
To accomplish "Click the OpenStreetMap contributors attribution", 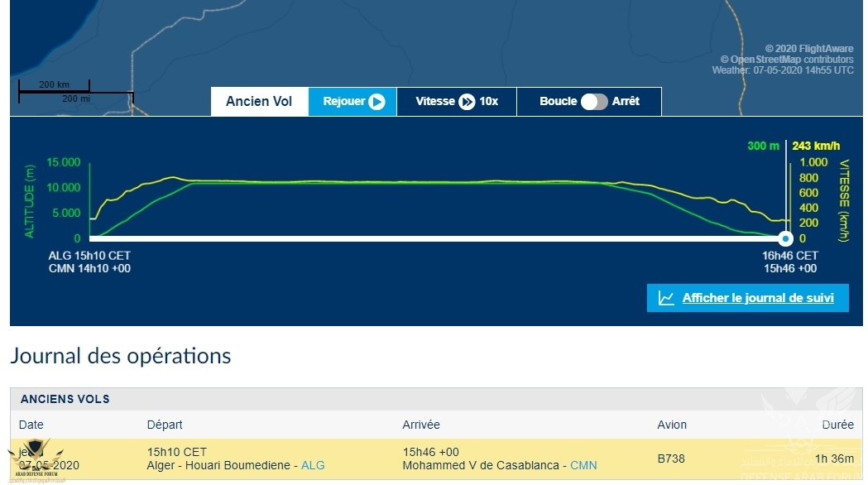I will click(x=787, y=60).
